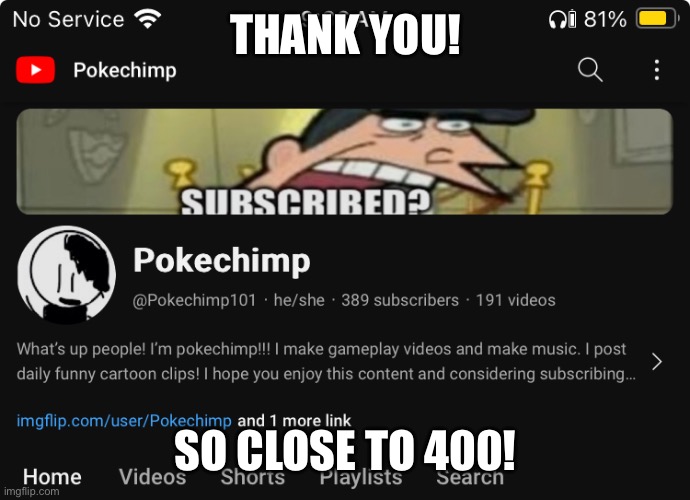The width and height of the screenshot is (690, 500).
Task: Tap the 'Subscribed?' channel banner image
Action: tap(345, 162)
